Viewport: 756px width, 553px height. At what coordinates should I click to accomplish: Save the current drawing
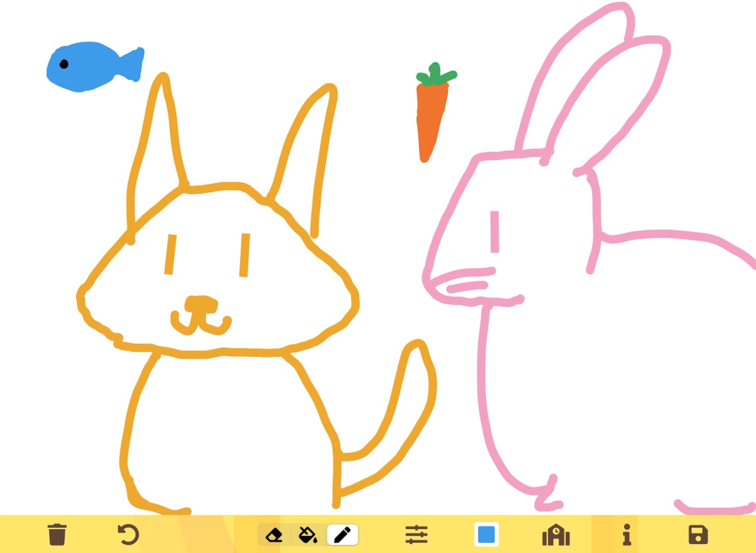pyautogui.click(x=699, y=535)
